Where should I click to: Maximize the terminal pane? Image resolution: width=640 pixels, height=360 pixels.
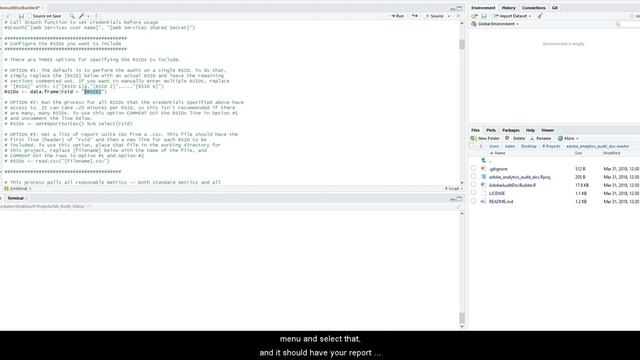[x=460, y=198]
